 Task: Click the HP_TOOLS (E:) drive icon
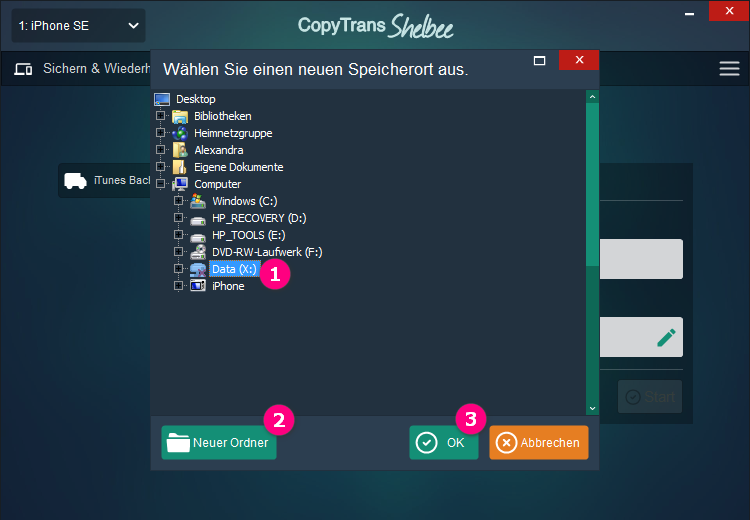point(198,236)
